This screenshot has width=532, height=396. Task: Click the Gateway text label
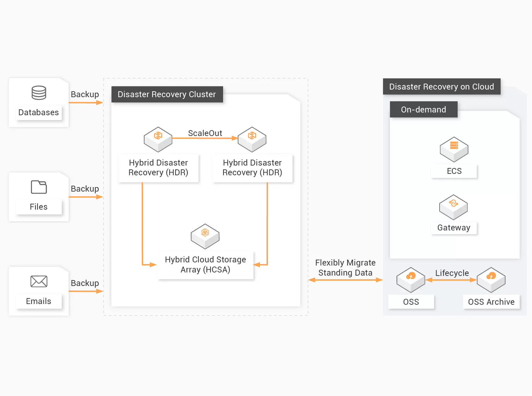coord(453,228)
